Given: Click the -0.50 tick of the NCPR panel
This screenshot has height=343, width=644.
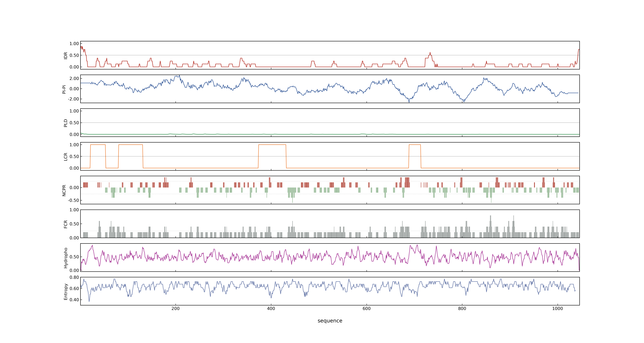Looking at the screenshot, I should coord(73,200).
